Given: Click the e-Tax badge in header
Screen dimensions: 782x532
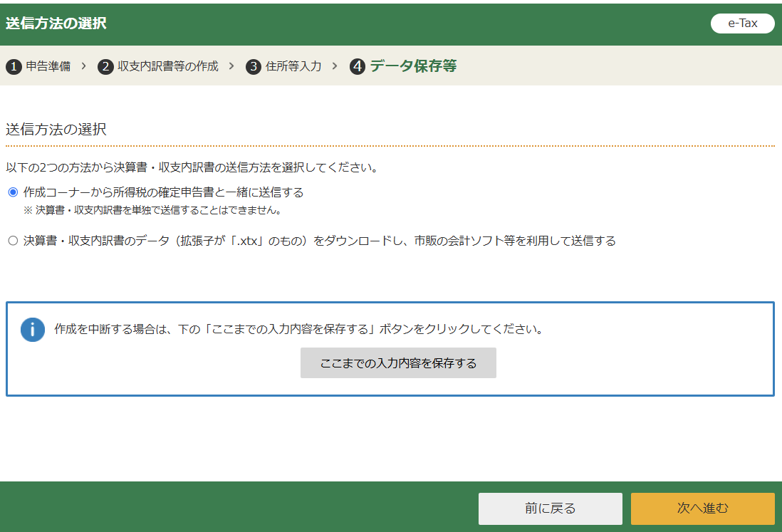Looking at the screenshot, I should pyautogui.click(x=742, y=23).
